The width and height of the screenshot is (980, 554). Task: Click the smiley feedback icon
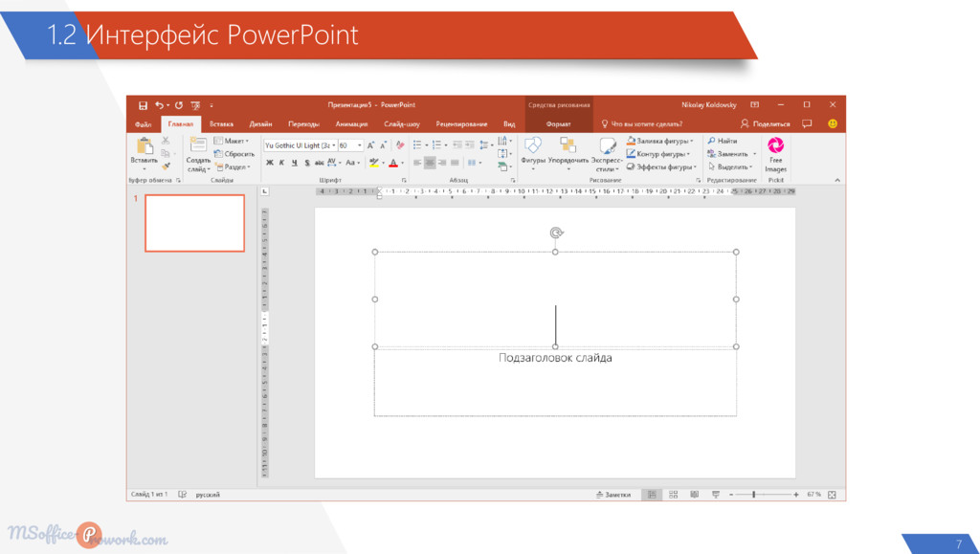click(x=833, y=123)
